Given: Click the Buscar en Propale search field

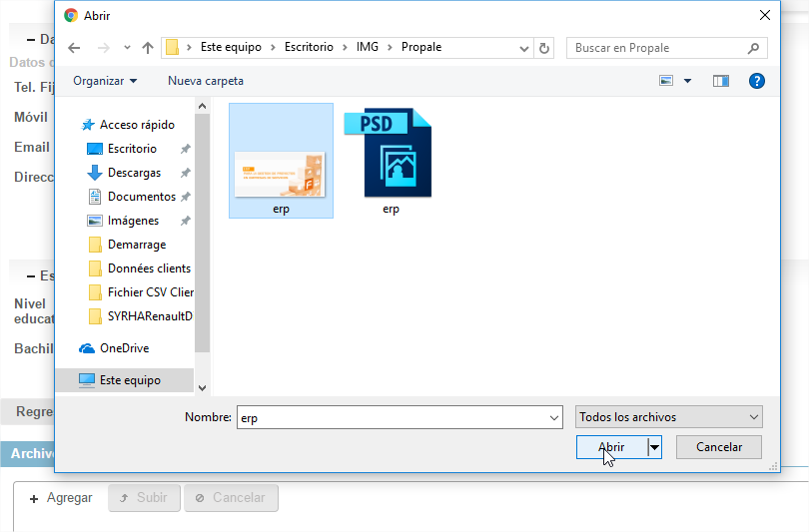Looking at the screenshot, I should coord(656,48).
